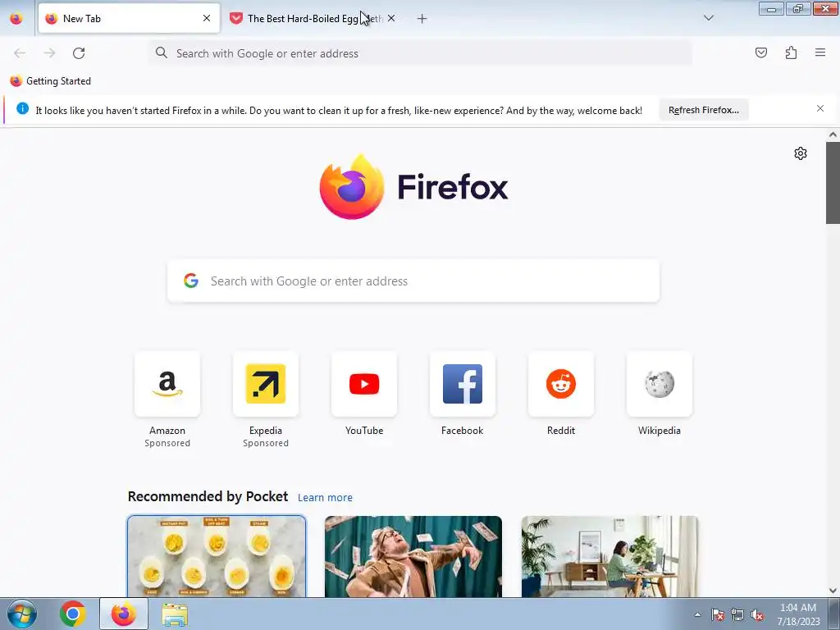840x630 pixels.
Task: Open the woman at home desk story
Action: click(609, 557)
